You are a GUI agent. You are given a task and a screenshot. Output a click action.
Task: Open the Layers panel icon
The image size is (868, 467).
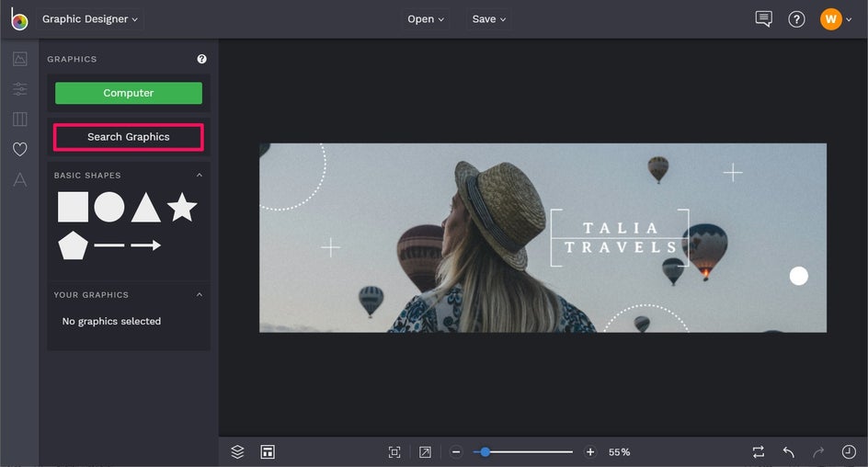(237, 452)
